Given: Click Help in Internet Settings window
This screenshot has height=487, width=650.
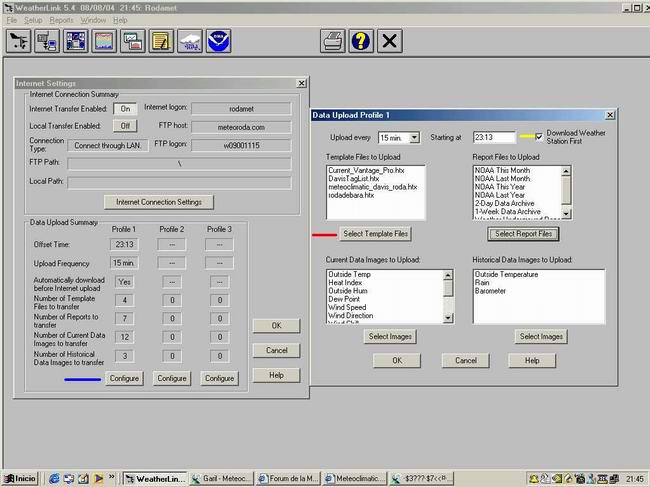Looking at the screenshot, I should point(276,375).
